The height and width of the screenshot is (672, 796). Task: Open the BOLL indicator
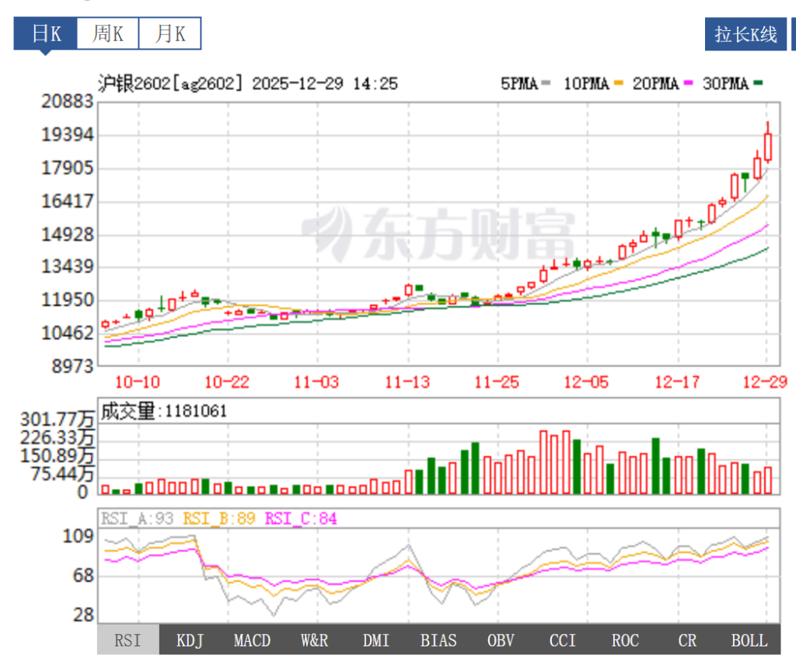[749, 640]
